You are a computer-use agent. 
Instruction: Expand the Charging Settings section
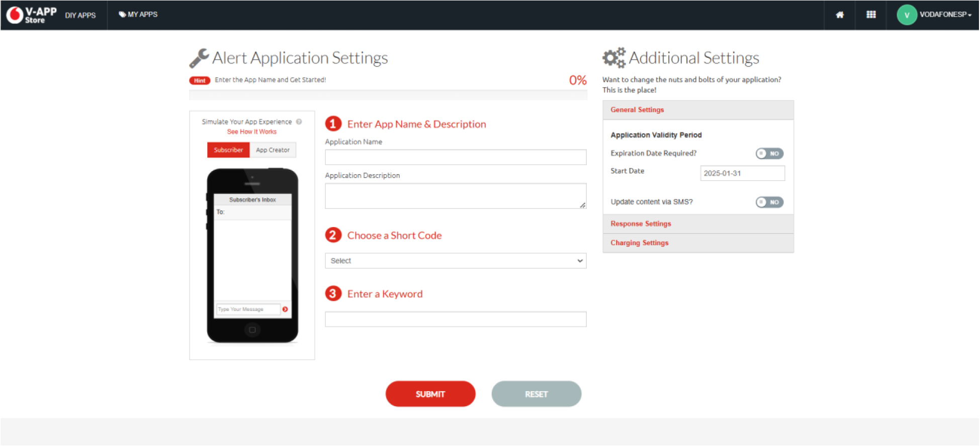click(x=698, y=243)
